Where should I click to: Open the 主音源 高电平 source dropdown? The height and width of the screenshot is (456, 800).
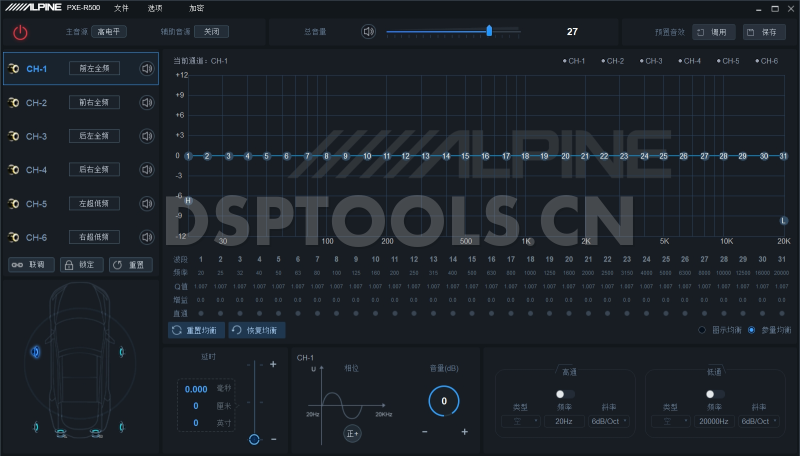pyautogui.click(x=109, y=32)
